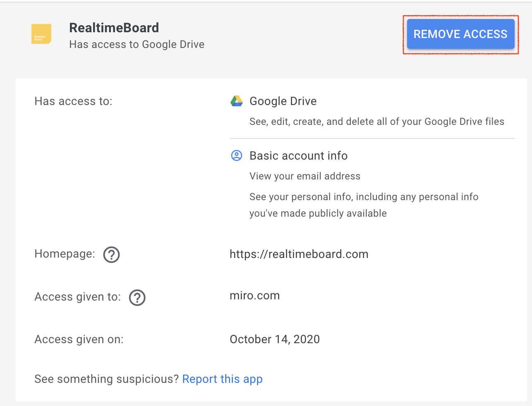Click the Google Drive files permission description
The height and width of the screenshot is (406, 532).
[376, 122]
